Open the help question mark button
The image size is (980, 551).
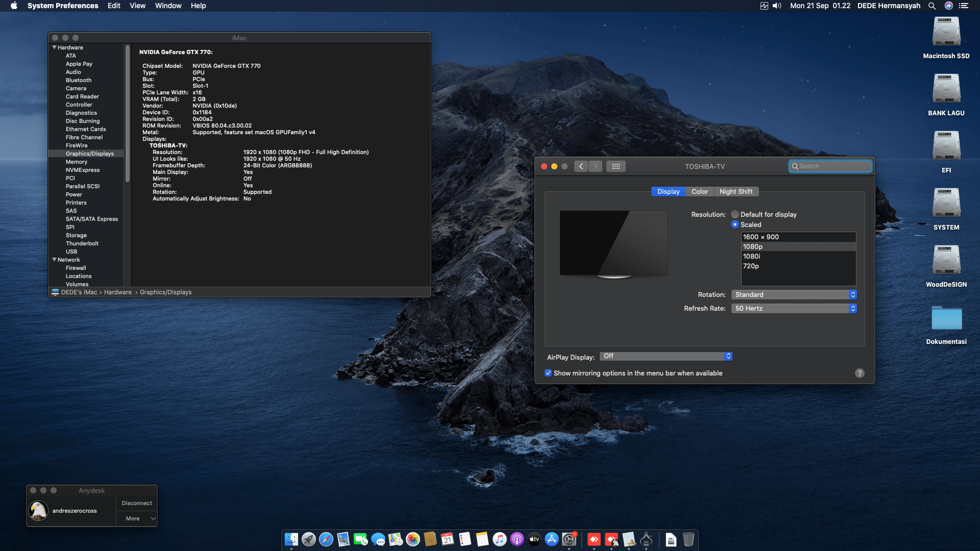tap(860, 373)
